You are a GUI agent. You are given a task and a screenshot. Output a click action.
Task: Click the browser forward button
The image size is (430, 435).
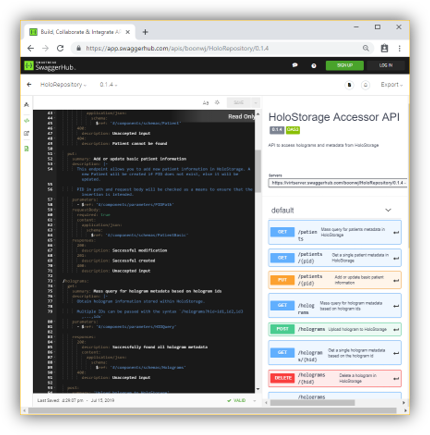[45, 48]
